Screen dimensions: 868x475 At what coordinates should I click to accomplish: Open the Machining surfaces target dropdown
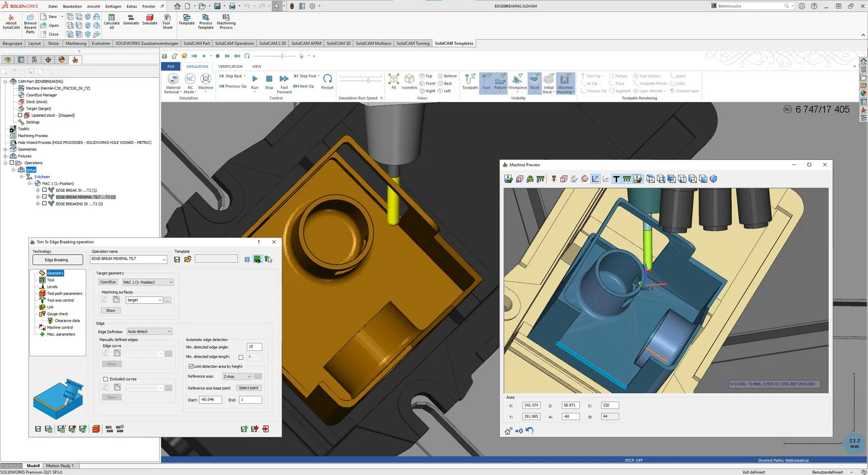point(144,300)
